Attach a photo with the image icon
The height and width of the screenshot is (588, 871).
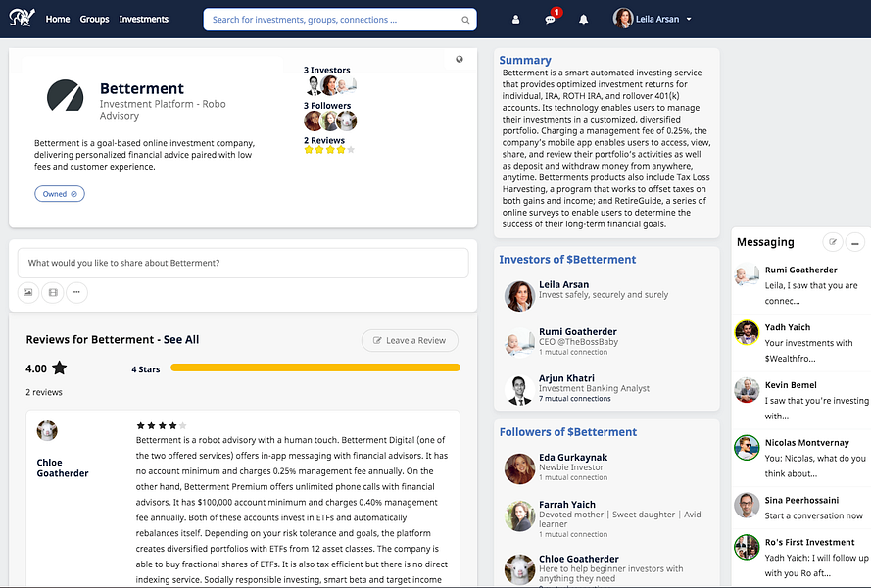[x=28, y=292]
